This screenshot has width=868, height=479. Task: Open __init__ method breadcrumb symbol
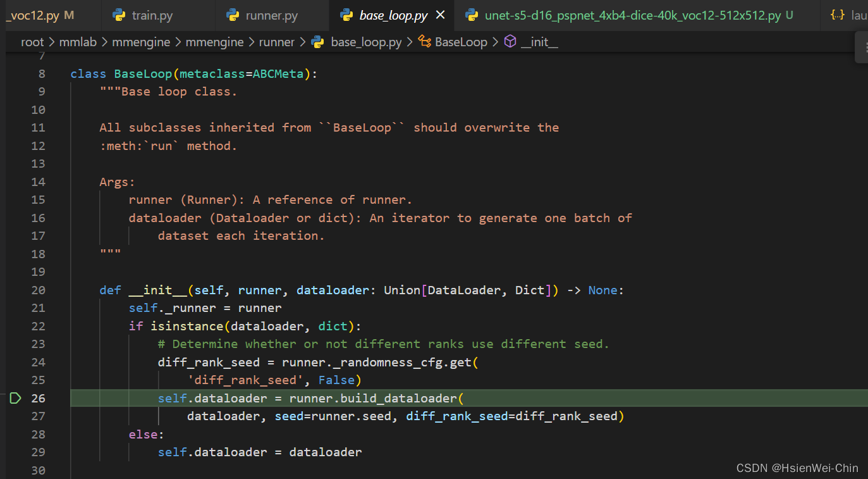coord(539,42)
